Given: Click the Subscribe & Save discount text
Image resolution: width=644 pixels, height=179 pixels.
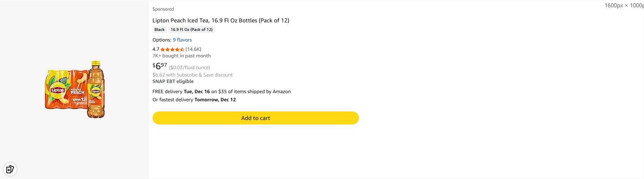Looking at the screenshot, I should click(x=192, y=75).
